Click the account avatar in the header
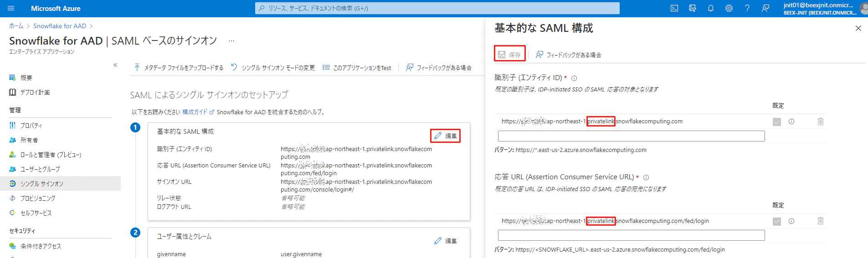The height and width of the screenshot is (258, 868). [863, 8]
